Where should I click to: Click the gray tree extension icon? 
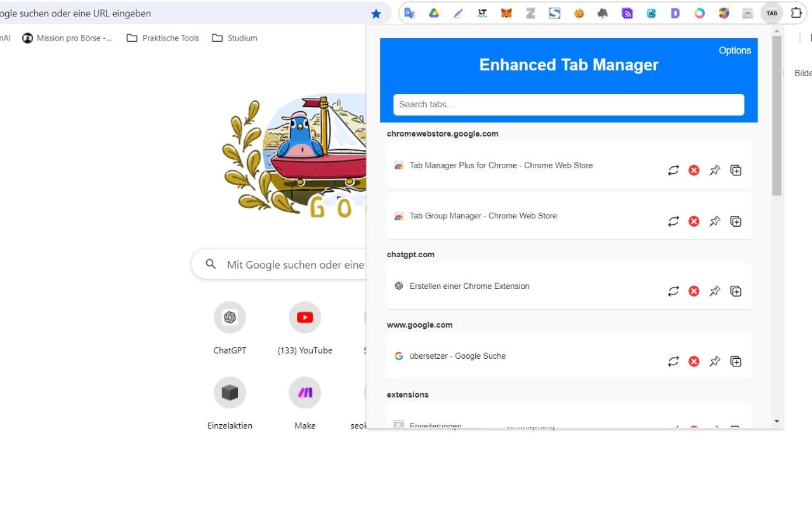pos(603,13)
